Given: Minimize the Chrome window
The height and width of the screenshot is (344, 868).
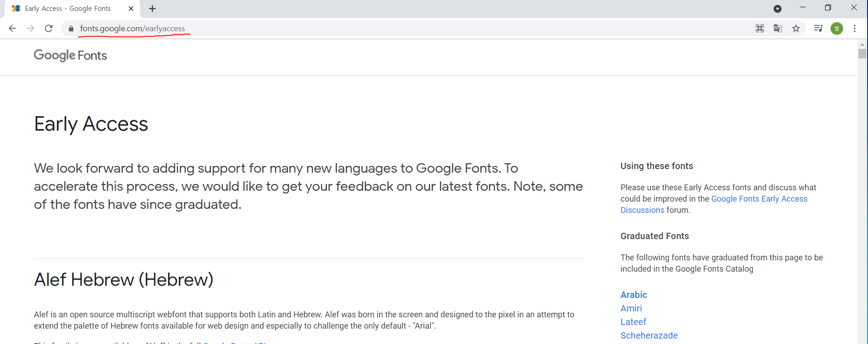Looking at the screenshot, I should [x=803, y=8].
